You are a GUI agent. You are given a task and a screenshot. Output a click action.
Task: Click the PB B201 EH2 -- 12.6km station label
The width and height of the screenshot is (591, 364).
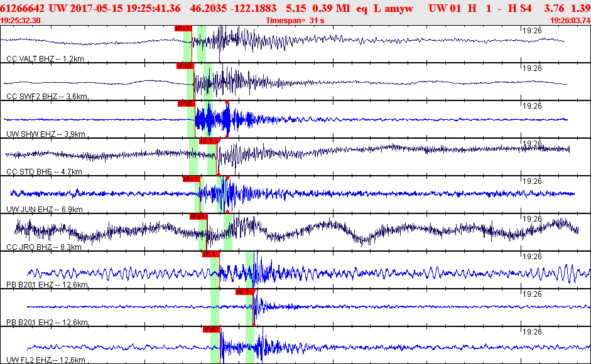(47, 323)
